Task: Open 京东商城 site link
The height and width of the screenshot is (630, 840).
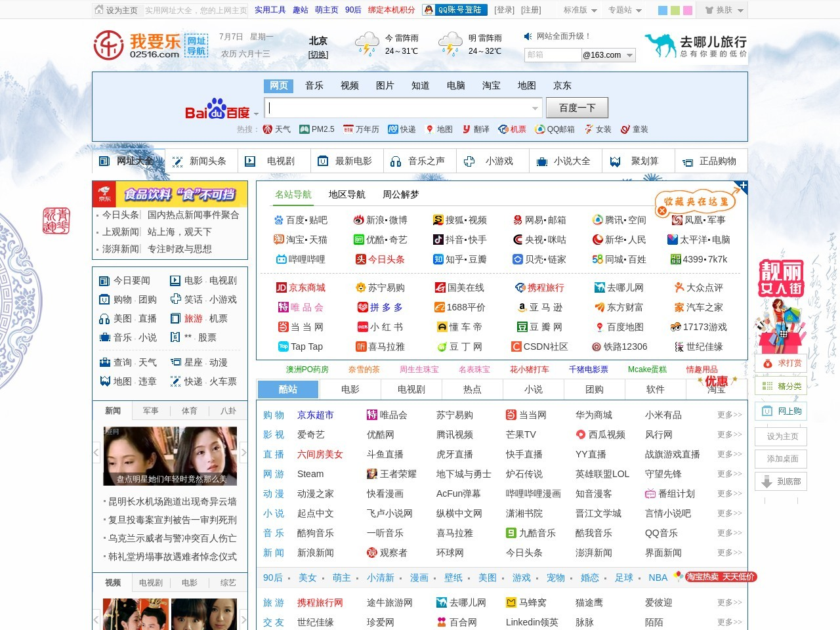Action: (x=301, y=287)
